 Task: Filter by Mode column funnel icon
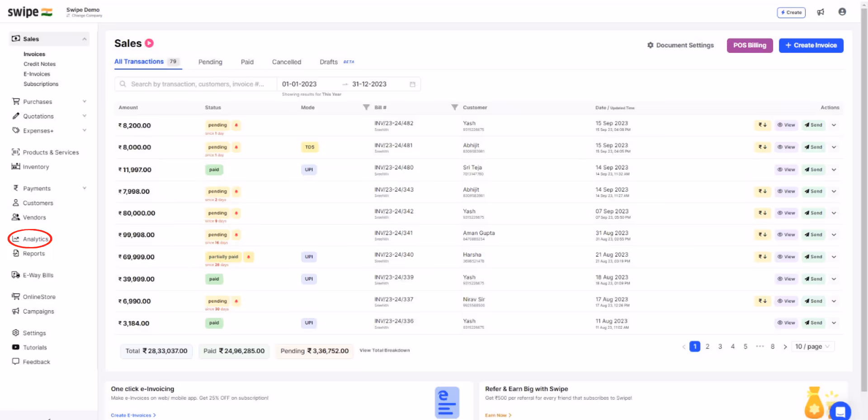coord(366,107)
